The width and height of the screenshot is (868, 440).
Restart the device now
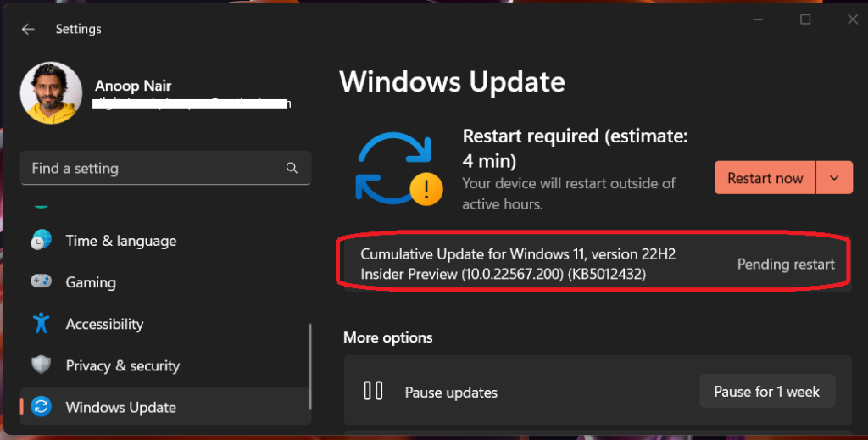point(765,178)
